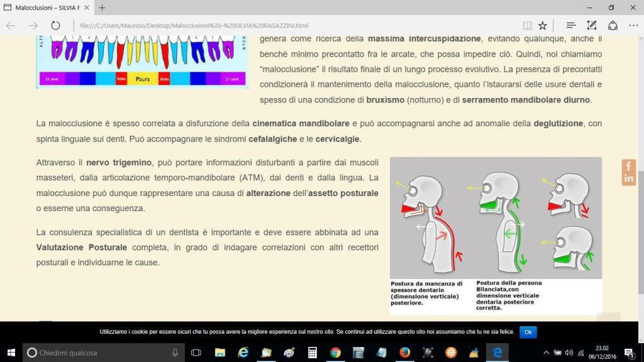The height and width of the screenshot is (362, 644).
Task: Open Task View in taskbar
Action: tap(196, 353)
